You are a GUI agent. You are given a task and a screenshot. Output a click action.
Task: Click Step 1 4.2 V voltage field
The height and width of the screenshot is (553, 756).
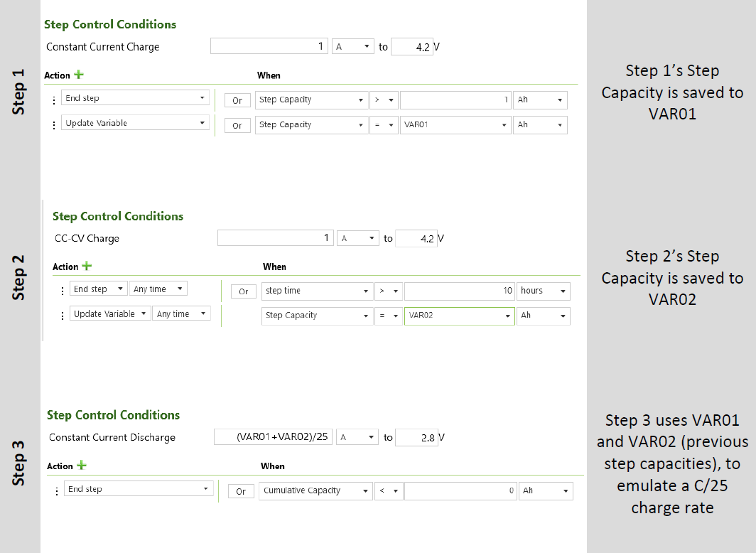[412, 47]
